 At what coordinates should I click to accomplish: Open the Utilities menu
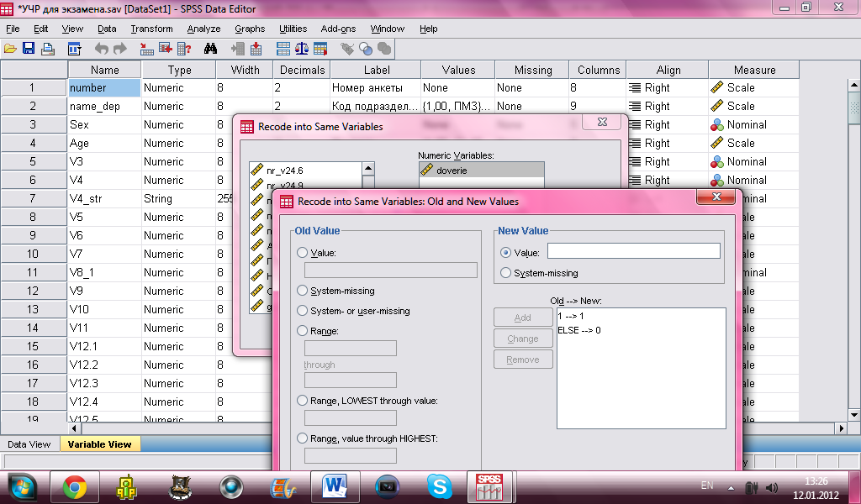coord(293,29)
